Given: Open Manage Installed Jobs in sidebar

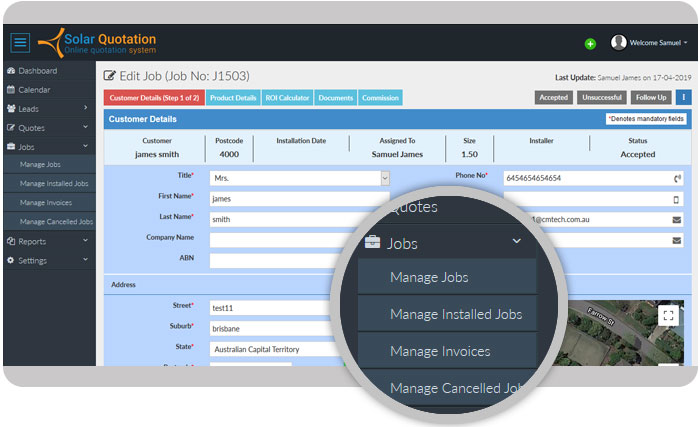Looking at the screenshot, I should [54, 184].
